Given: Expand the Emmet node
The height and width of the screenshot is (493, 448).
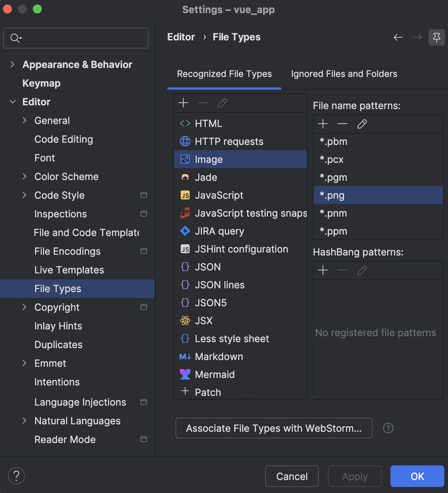Looking at the screenshot, I should point(25,363).
